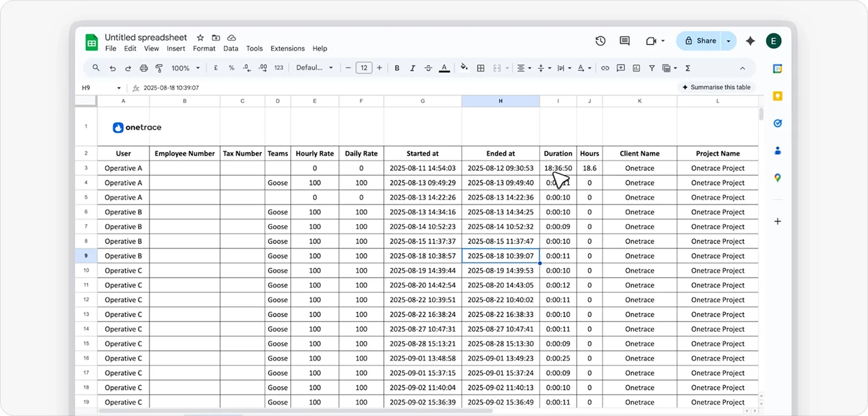Open Google Keep side panel
This screenshot has height=416, width=868.
click(777, 96)
